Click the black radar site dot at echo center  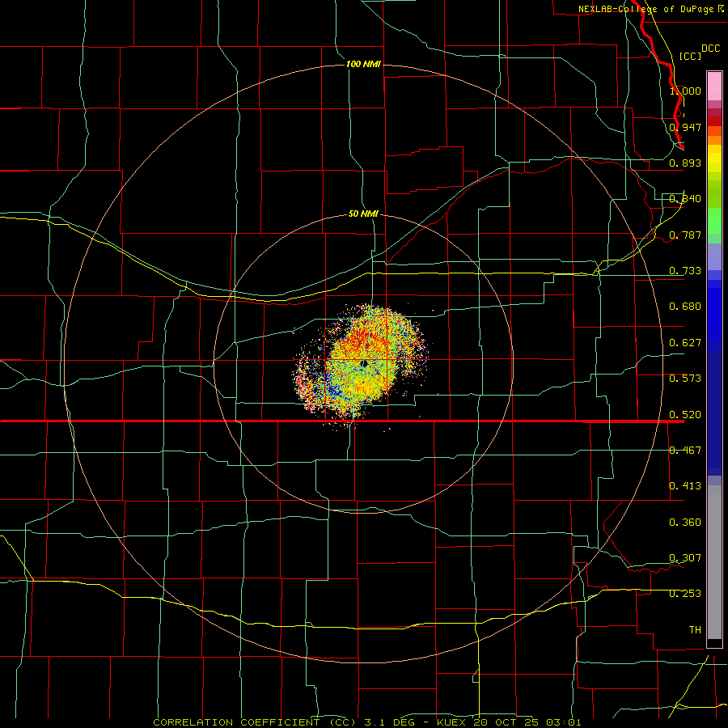(x=365, y=363)
